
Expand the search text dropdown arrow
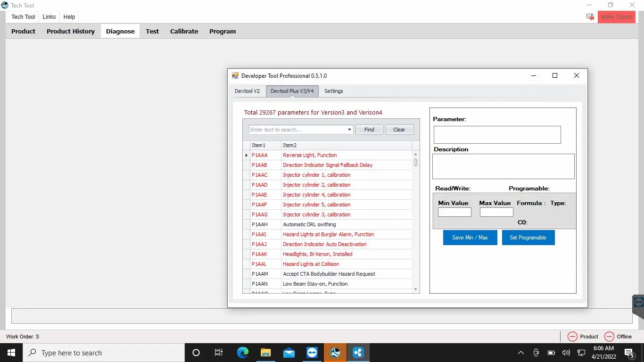pyautogui.click(x=349, y=130)
